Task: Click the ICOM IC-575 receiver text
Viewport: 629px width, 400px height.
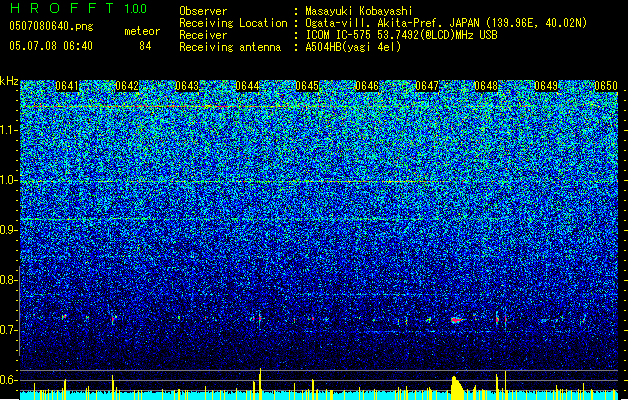Action: 401,35
